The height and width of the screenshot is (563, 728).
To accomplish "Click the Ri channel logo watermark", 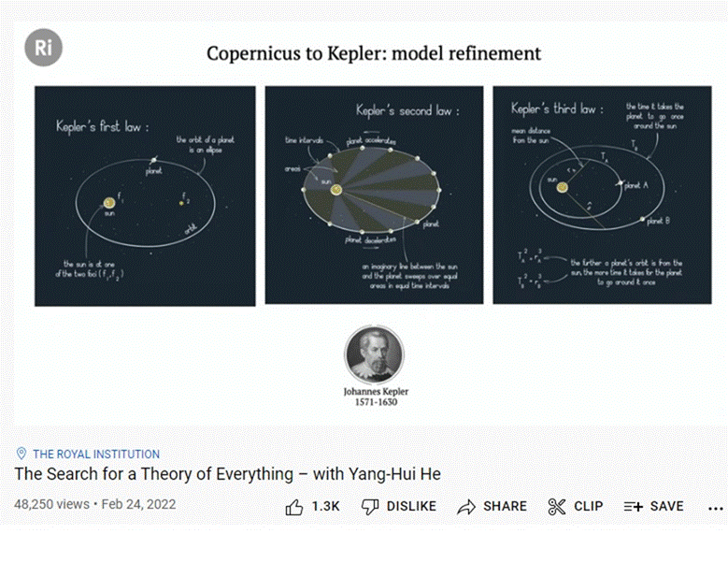I will [44, 48].
